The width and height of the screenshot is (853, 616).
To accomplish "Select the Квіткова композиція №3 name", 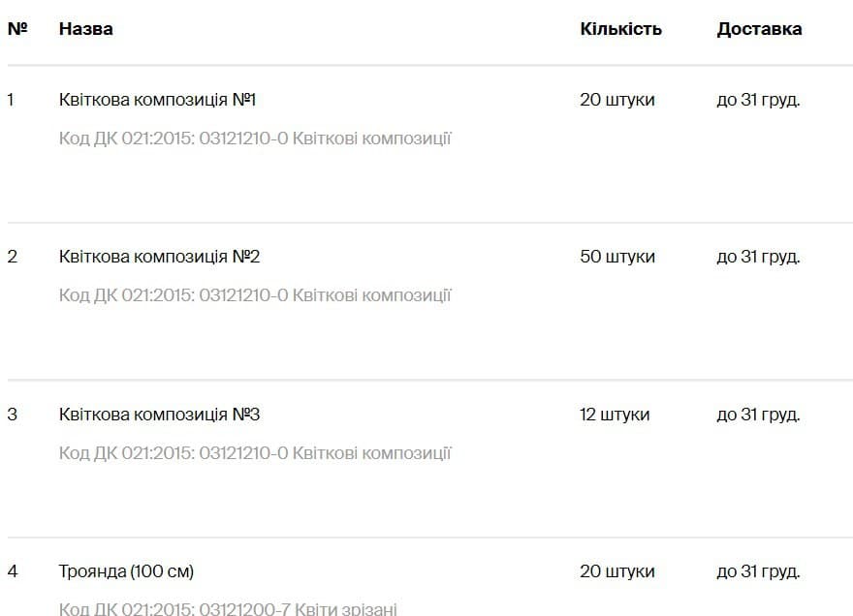I will pyautogui.click(x=159, y=415).
